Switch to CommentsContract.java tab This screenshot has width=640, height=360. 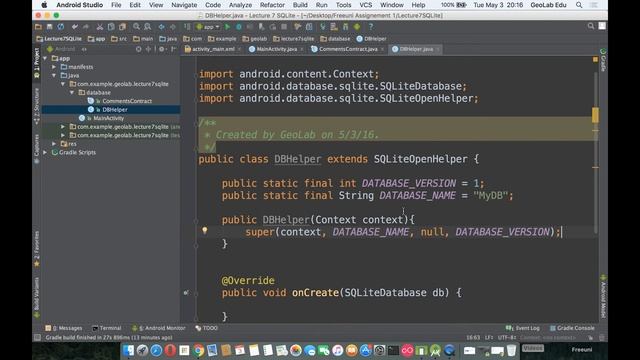pos(348,49)
